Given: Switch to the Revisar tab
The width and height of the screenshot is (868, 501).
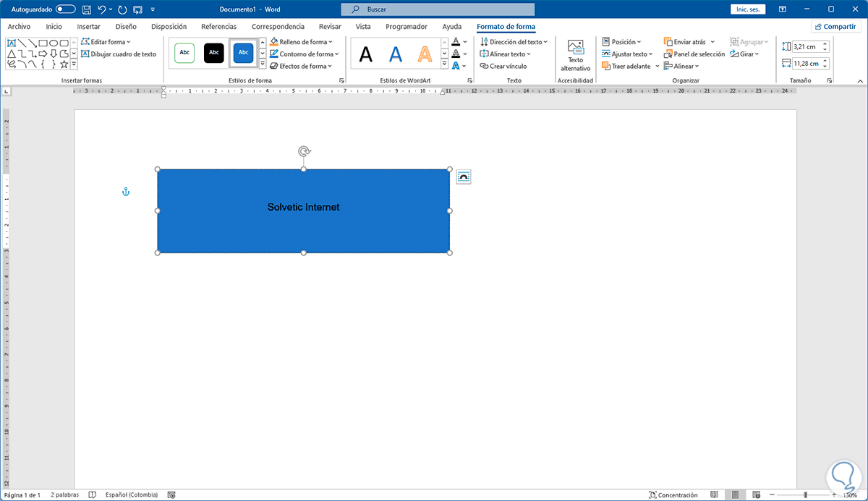Looking at the screenshot, I should (x=330, y=26).
